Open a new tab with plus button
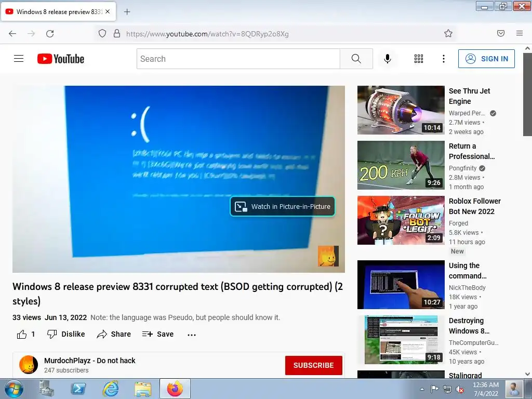 click(x=127, y=12)
